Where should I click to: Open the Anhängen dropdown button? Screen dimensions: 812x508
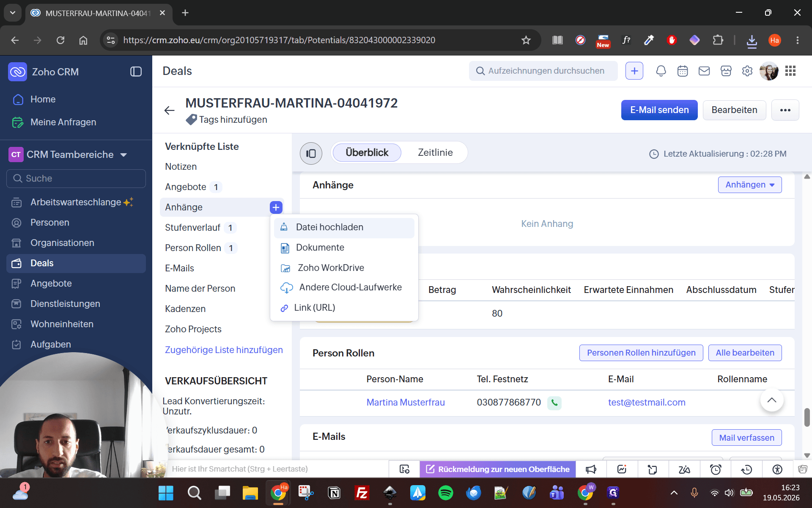pyautogui.click(x=750, y=185)
